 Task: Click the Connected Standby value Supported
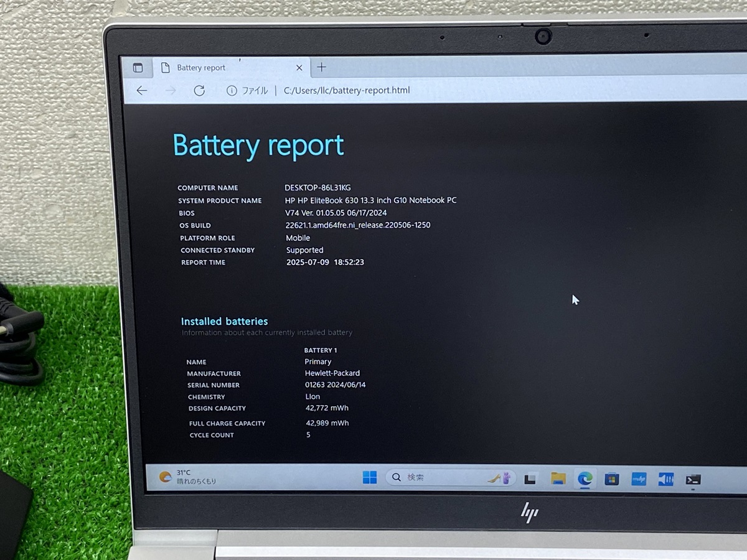[304, 250]
